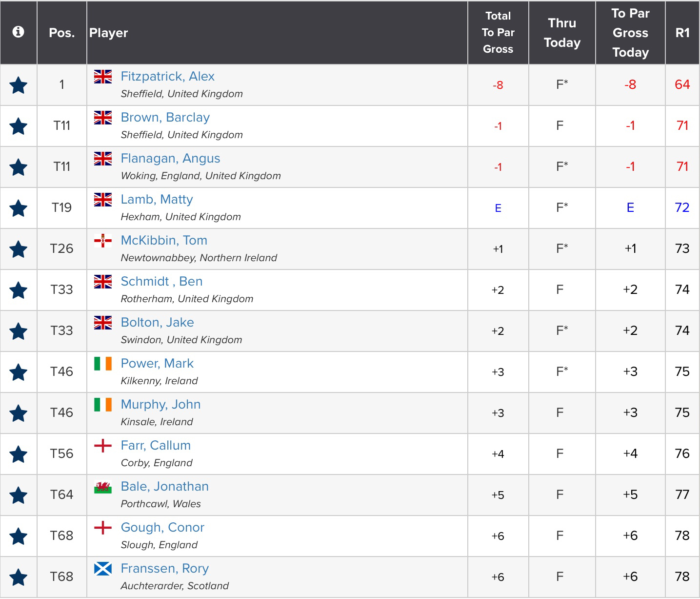Toggle favorite star for Matty Lamb
The height and width of the screenshot is (599, 700).
(19, 208)
